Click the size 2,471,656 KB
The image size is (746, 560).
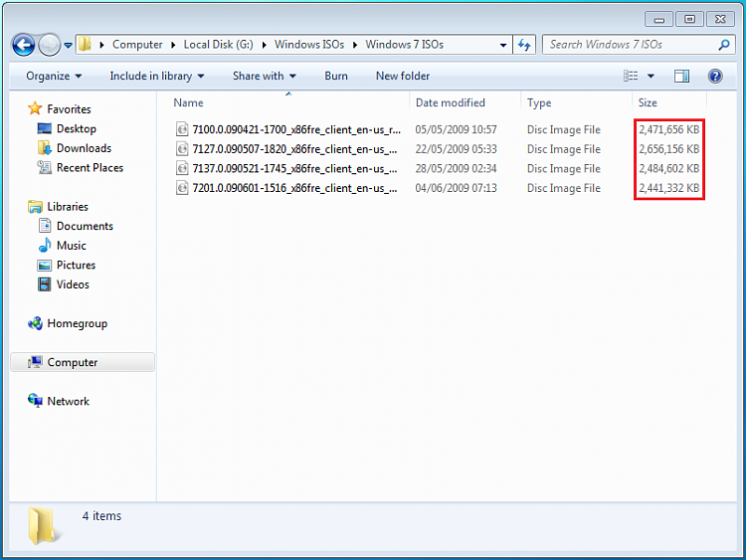click(x=669, y=129)
